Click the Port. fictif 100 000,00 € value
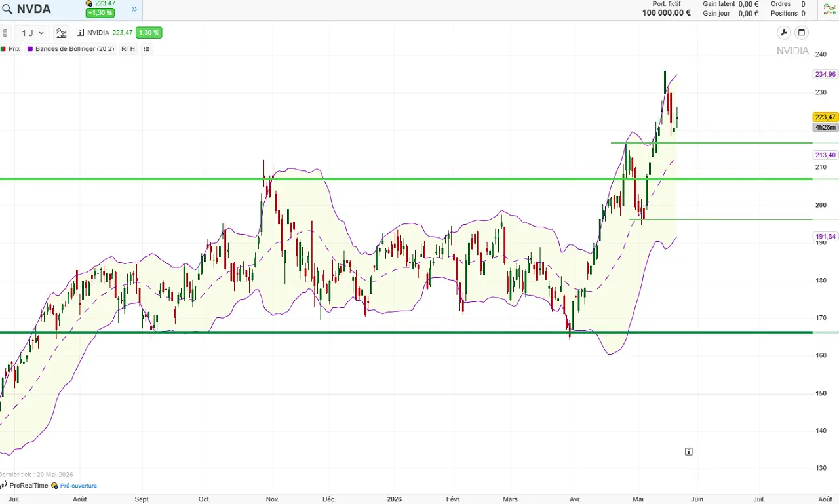Viewport: 839px width, 504px height. [x=666, y=13]
